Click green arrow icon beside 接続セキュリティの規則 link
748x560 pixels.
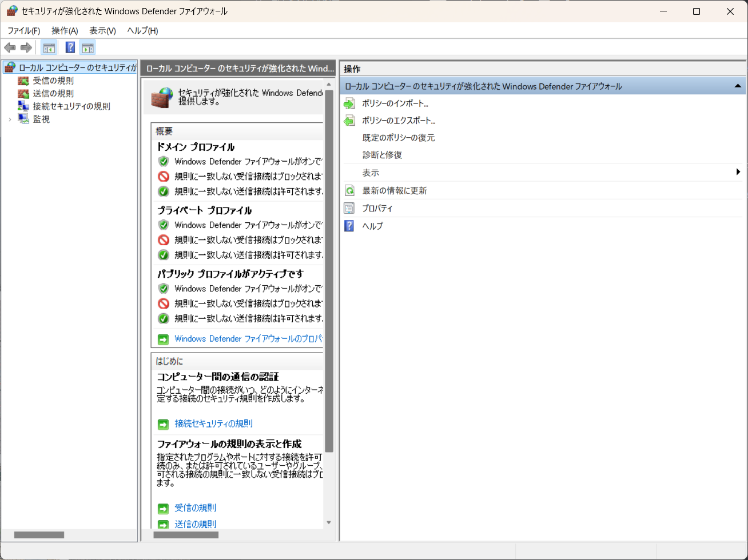coord(164,424)
